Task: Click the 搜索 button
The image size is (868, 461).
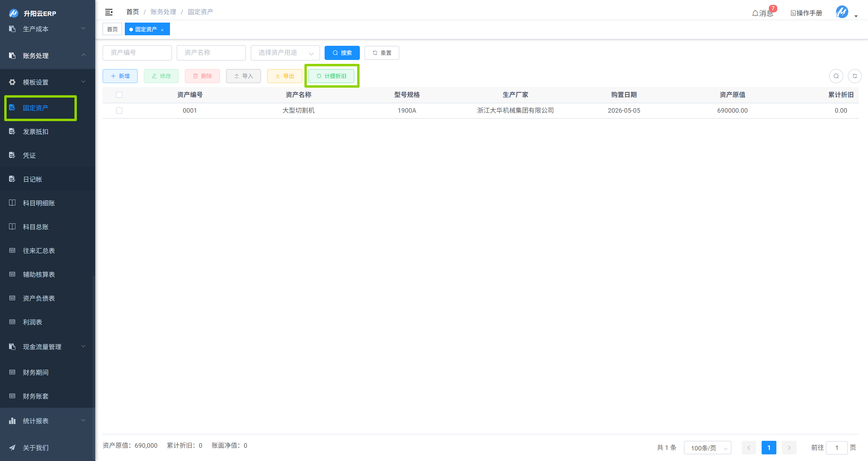Action: click(x=342, y=53)
